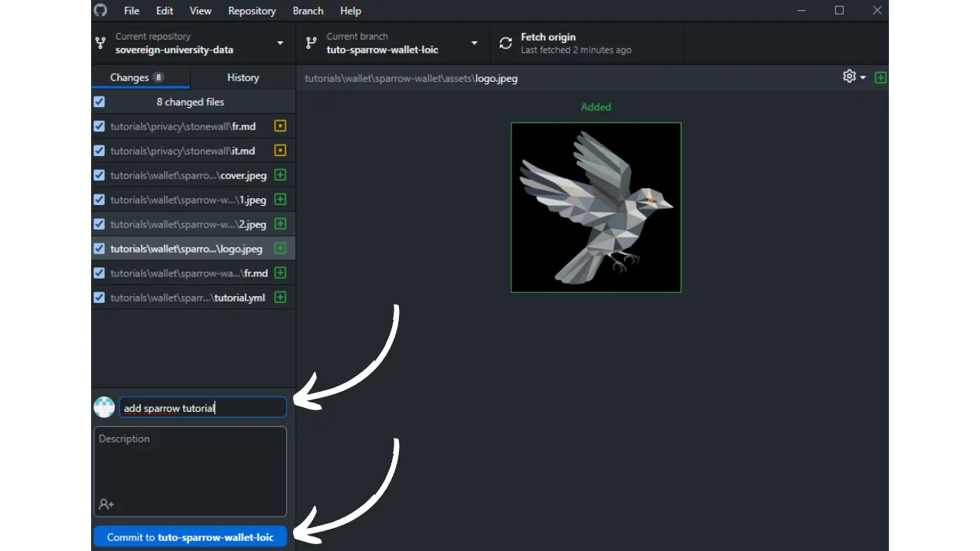Open the Branch menu
Image resolution: width=980 pixels, height=551 pixels.
tap(307, 11)
